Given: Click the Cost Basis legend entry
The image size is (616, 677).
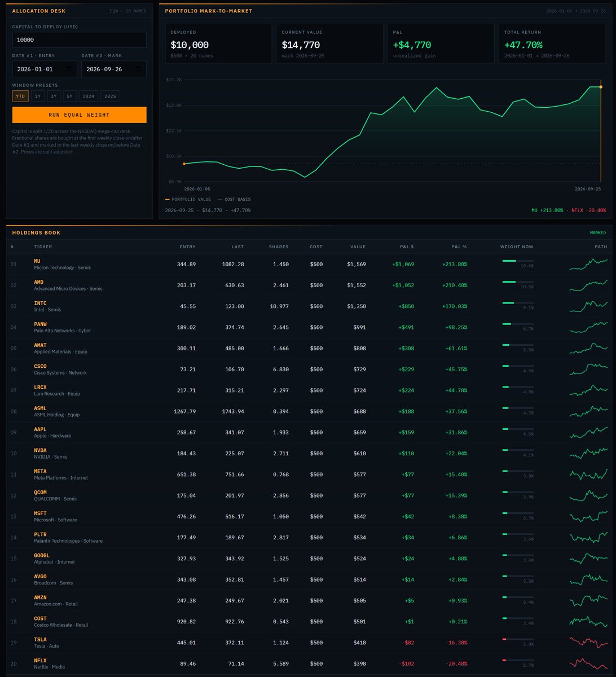Looking at the screenshot, I should tap(234, 199).
